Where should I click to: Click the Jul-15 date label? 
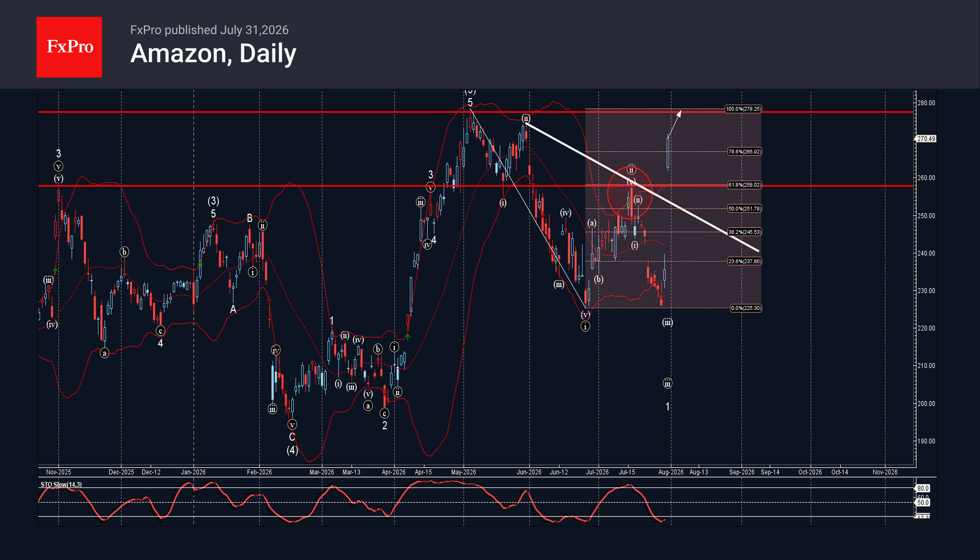627,472
